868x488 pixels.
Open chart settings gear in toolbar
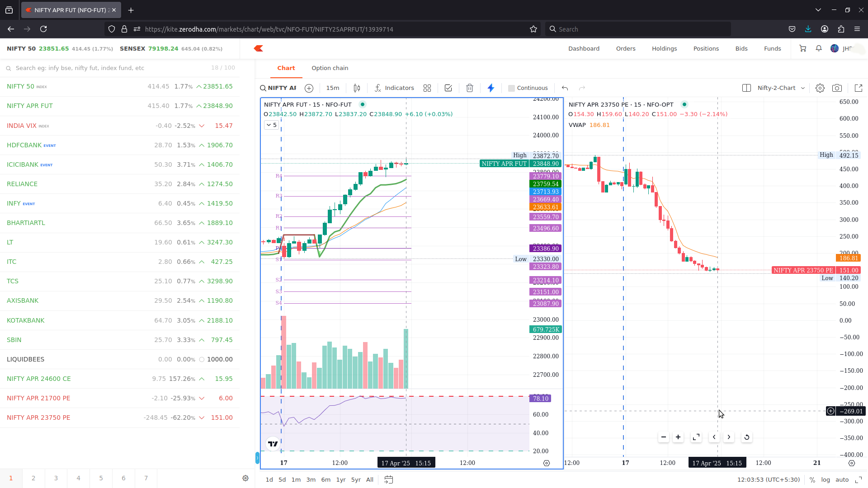pos(820,88)
